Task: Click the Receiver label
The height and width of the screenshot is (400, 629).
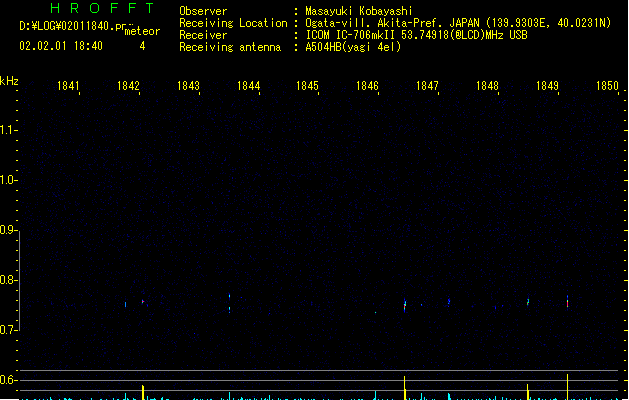Action: pos(203,35)
